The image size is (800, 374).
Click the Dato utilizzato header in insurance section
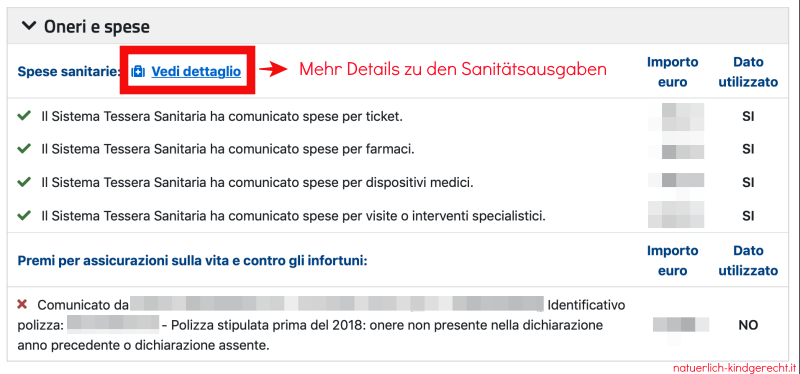[748, 260]
